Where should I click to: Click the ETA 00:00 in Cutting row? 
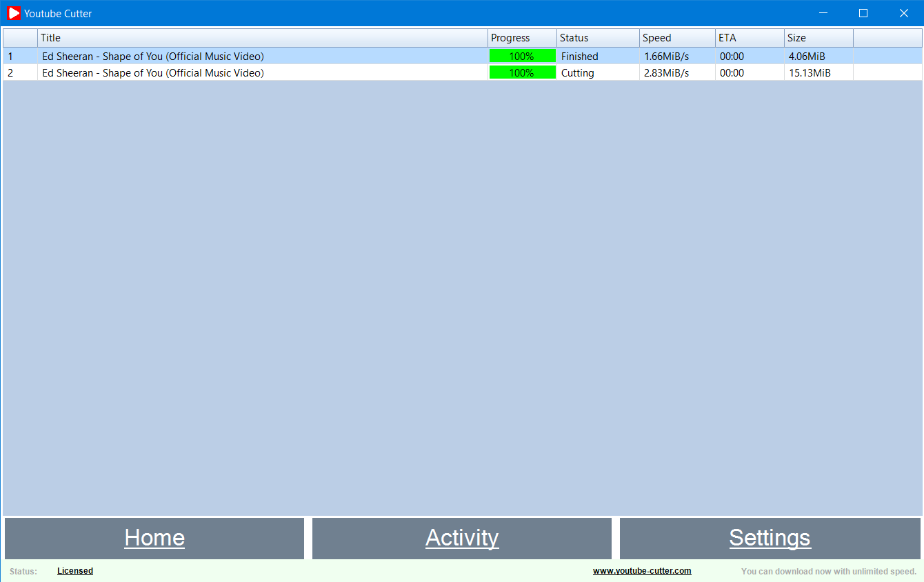[x=732, y=73]
